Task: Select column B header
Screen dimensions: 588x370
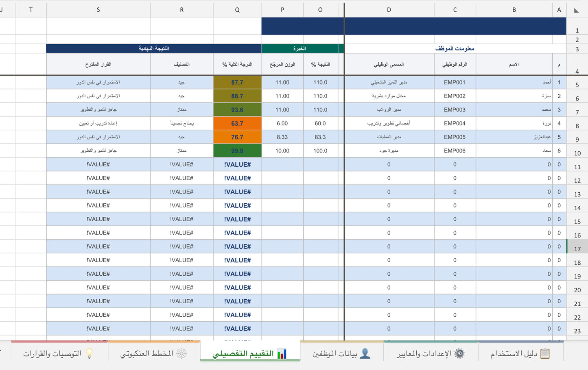Action: (514, 10)
